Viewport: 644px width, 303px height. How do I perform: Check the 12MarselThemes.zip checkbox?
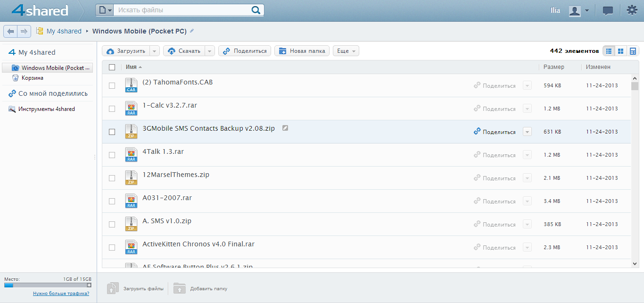pyautogui.click(x=112, y=178)
